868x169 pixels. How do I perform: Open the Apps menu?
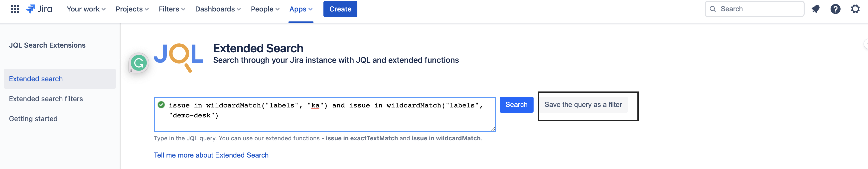(300, 9)
